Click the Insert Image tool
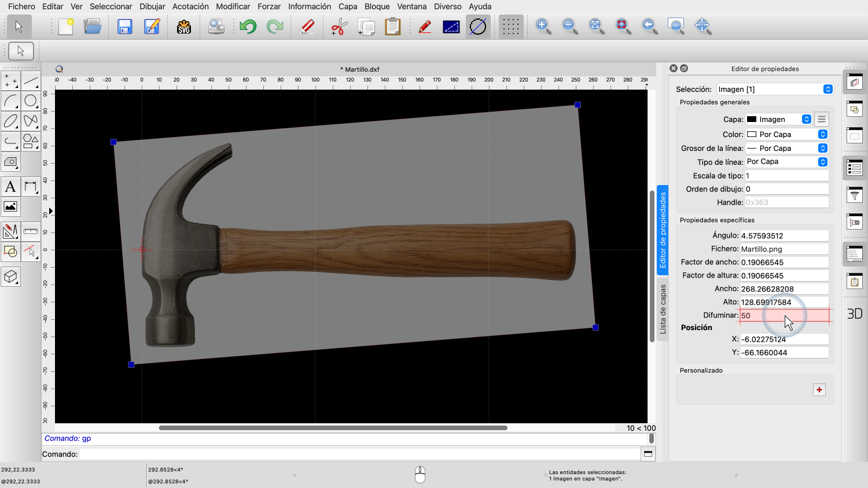868x488 pixels. point(10,207)
